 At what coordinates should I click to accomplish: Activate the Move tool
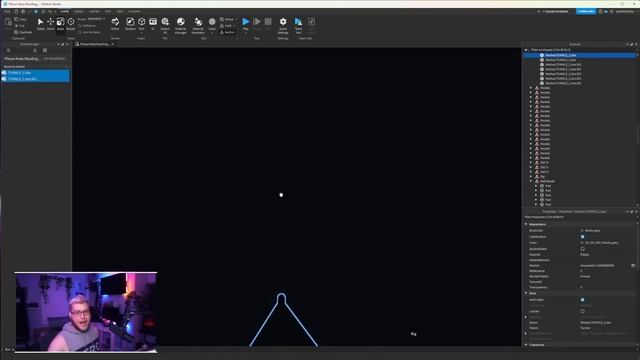50,24
